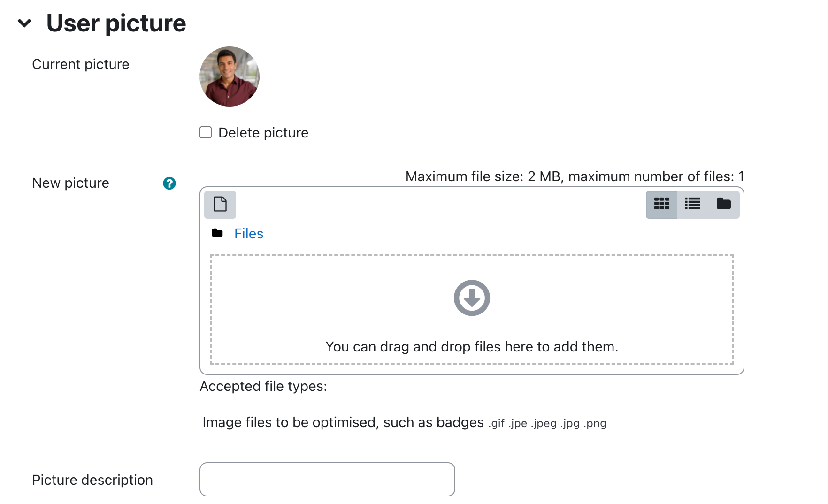Click the download arrow in drop zone
The height and width of the screenshot is (504, 828).
click(x=472, y=298)
